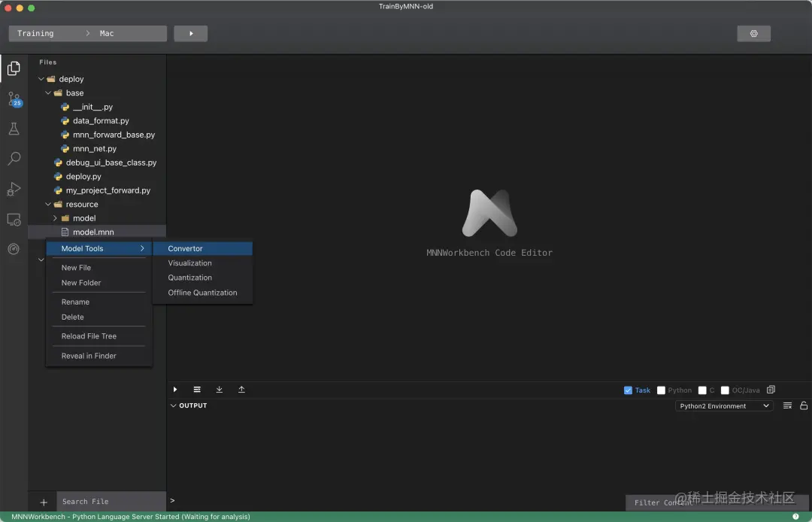Viewport: 812px width, 522px height.
Task: Open the Python2 Environment dropdown
Action: 724,406
